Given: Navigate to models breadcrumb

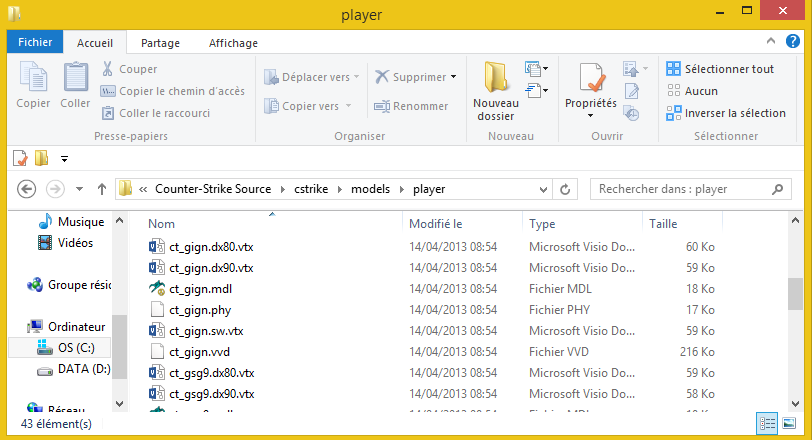Looking at the screenshot, I should point(370,189).
